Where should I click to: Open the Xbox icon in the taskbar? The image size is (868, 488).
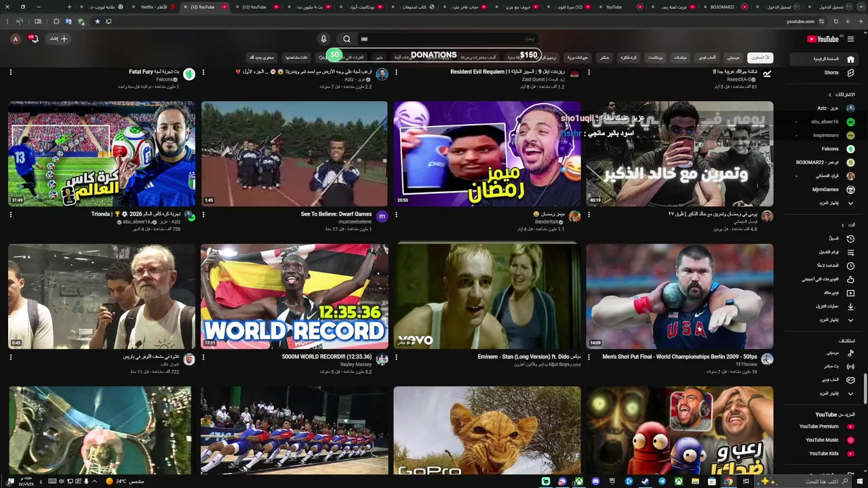678,481
